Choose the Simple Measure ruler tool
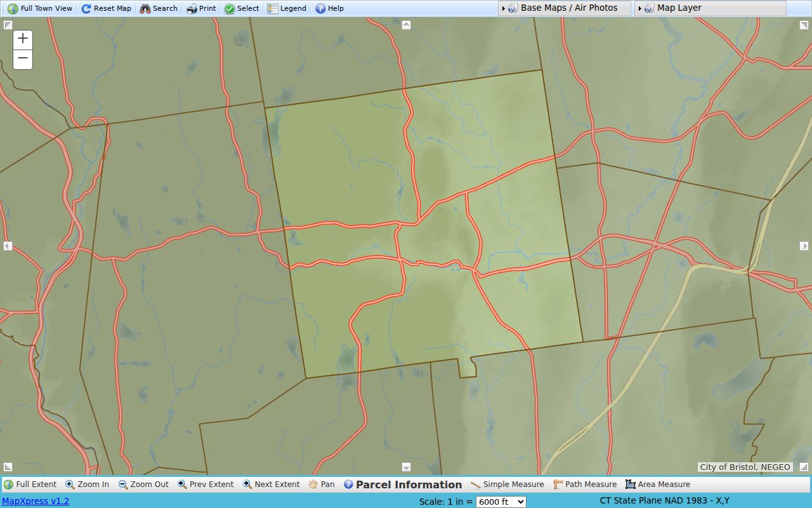 (476, 485)
